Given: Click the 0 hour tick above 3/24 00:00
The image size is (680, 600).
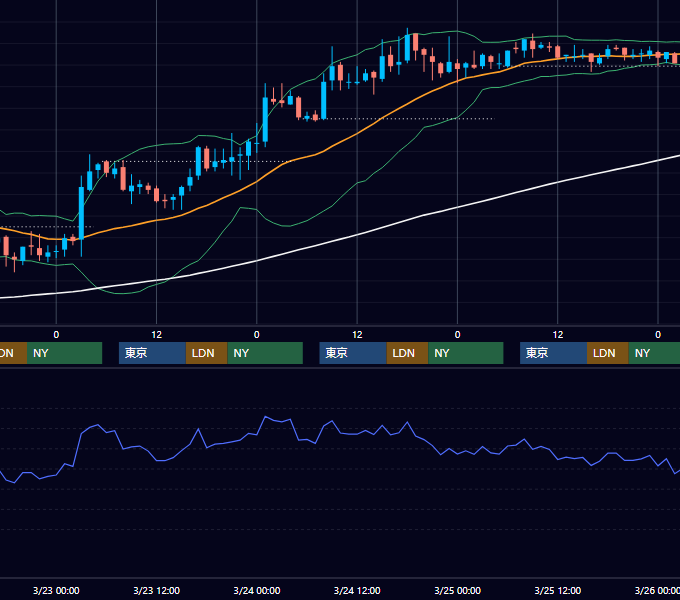Looking at the screenshot, I should coord(257,335).
